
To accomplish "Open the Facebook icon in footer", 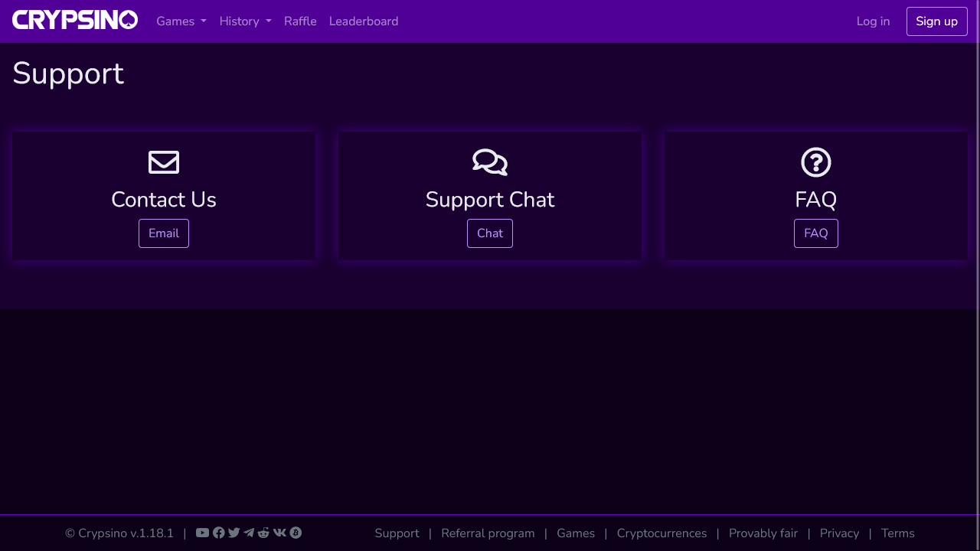I will [219, 533].
